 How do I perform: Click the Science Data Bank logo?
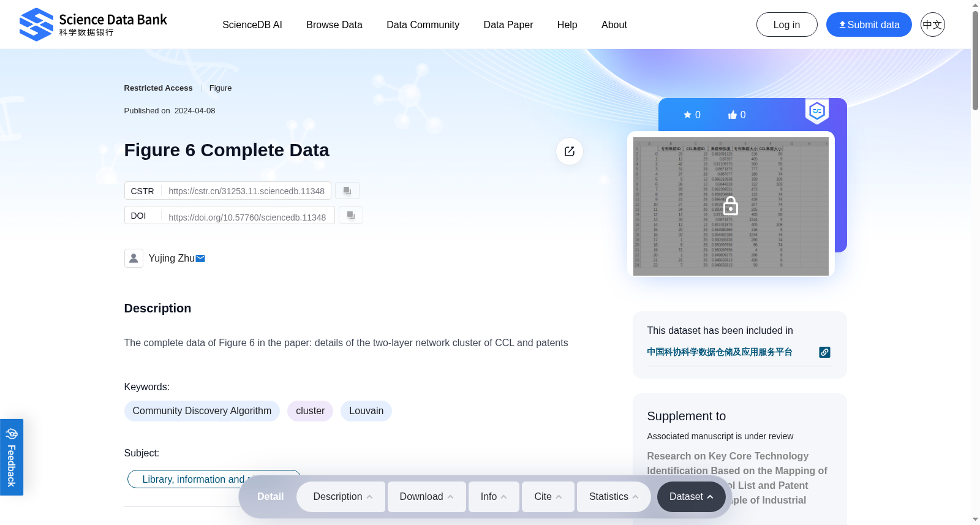tap(93, 25)
